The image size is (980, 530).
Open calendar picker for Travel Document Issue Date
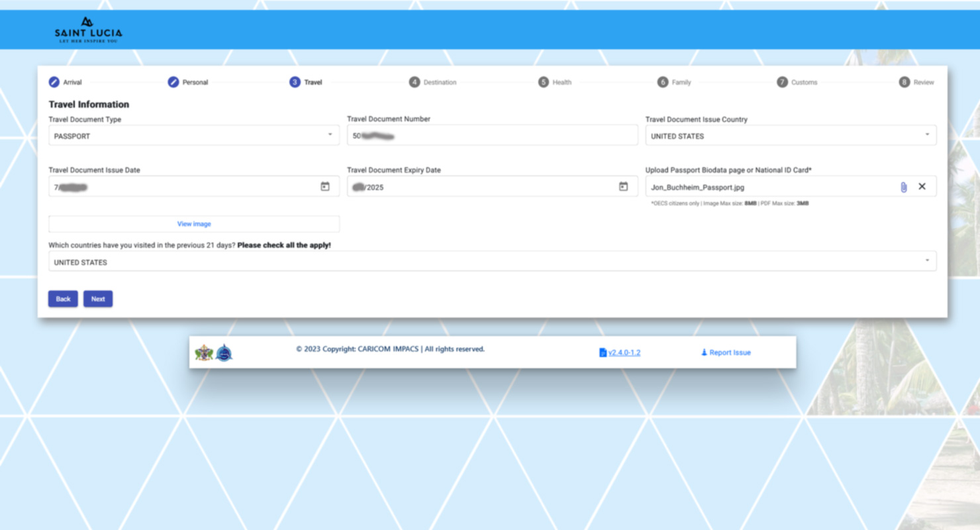coord(325,187)
